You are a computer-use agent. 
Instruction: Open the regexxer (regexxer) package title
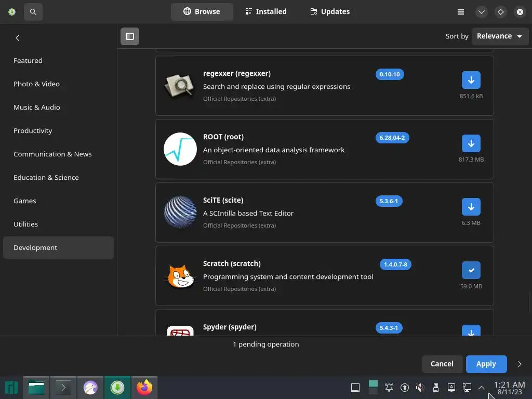click(x=237, y=74)
